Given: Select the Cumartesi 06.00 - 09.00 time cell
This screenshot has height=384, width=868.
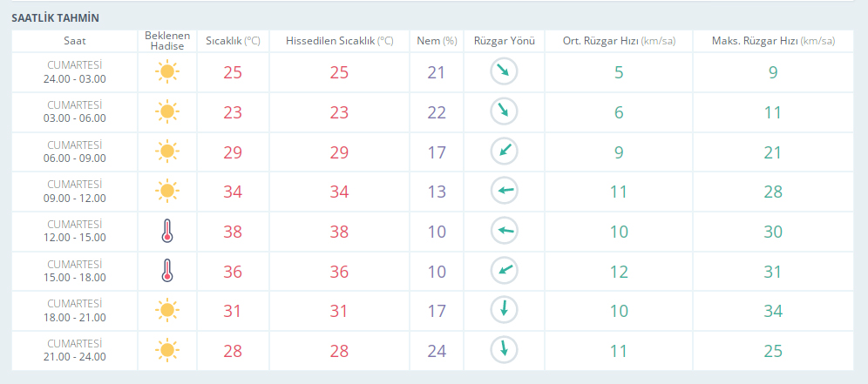Looking at the screenshot, I should point(75,152).
